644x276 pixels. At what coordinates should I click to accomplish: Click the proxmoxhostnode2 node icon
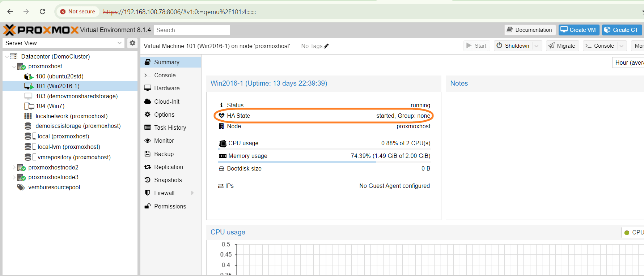21,168
